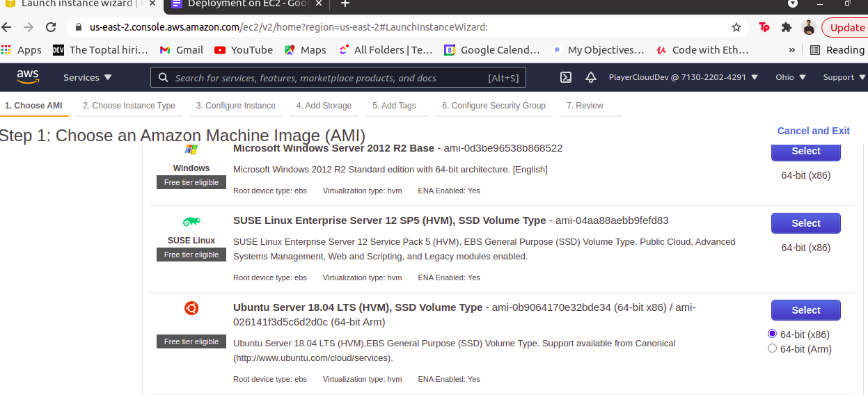The width and height of the screenshot is (868, 395).
Task: Open the Chrome tab search dropdown arrow
Action: (792, 3)
